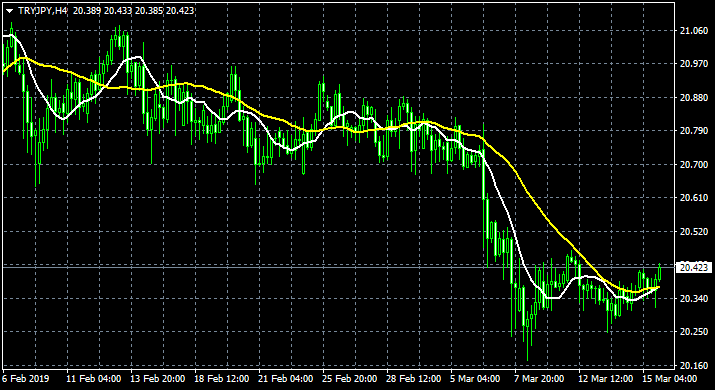Click the 20.340 price scale label
This screenshot has height=390, width=715.
click(x=694, y=298)
